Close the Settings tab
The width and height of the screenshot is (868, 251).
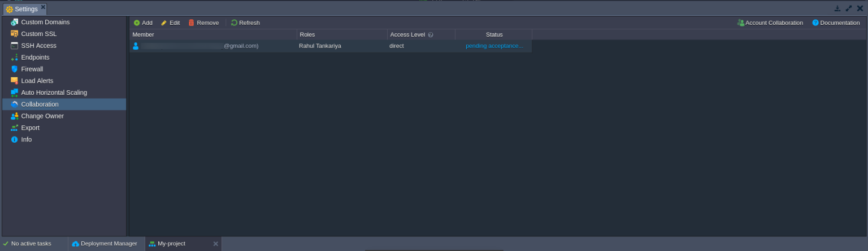pyautogui.click(x=43, y=7)
